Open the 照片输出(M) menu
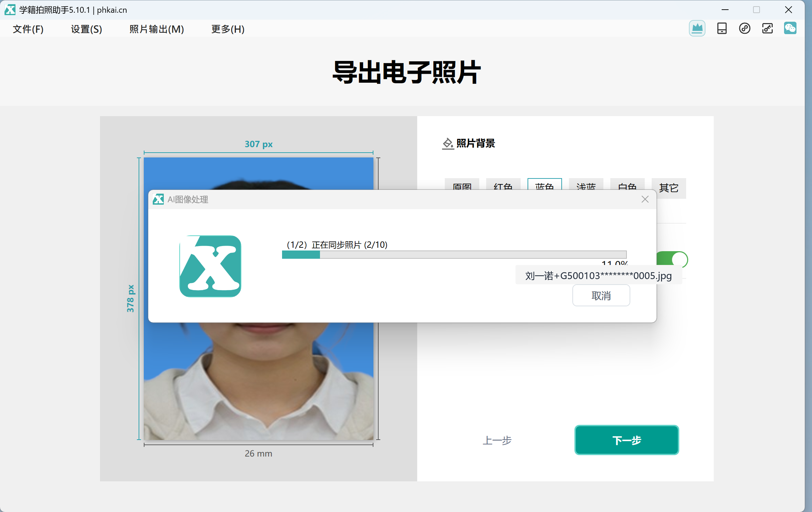Viewport: 812px width, 512px height. [x=157, y=29]
